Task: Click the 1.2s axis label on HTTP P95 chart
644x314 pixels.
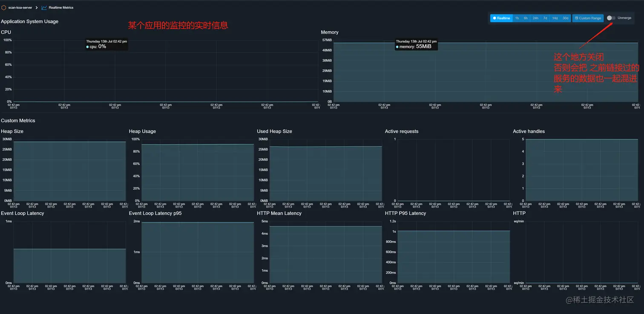Action: [392, 221]
